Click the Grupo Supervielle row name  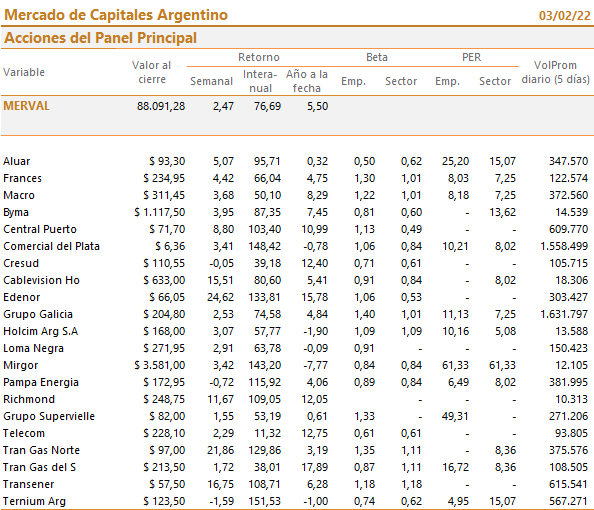[x=49, y=416]
